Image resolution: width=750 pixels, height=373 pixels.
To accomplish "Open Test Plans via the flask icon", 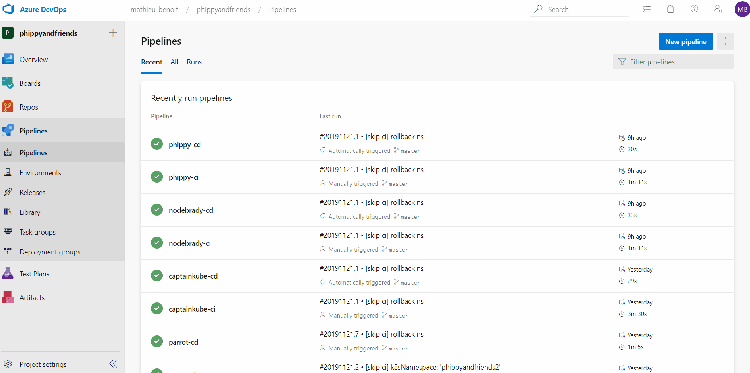I will click(8, 274).
